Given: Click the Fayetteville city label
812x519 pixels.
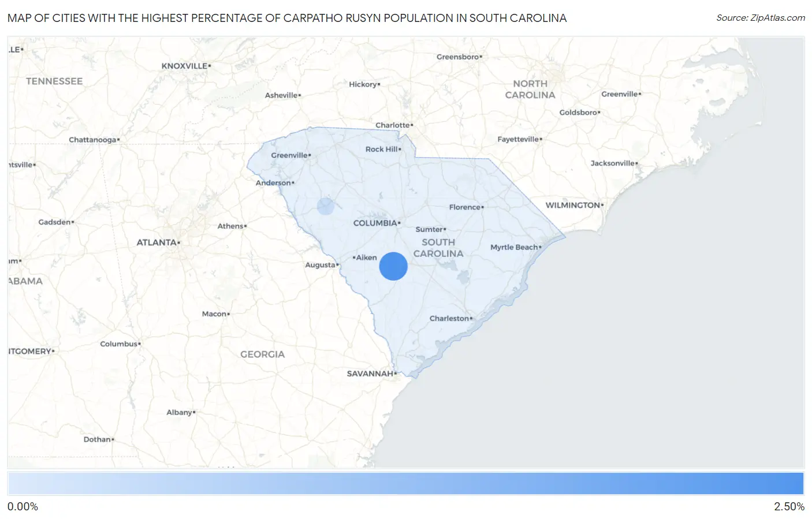Looking at the screenshot, I should pos(518,139).
